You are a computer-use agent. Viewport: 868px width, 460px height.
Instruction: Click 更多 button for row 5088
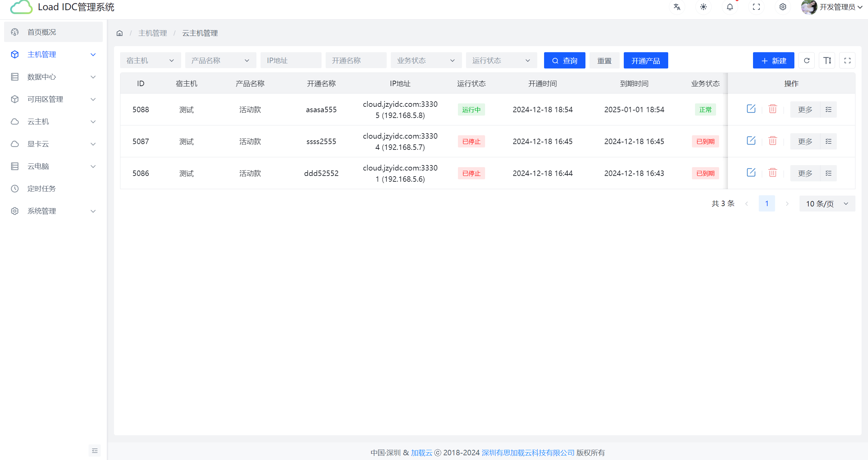805,109
